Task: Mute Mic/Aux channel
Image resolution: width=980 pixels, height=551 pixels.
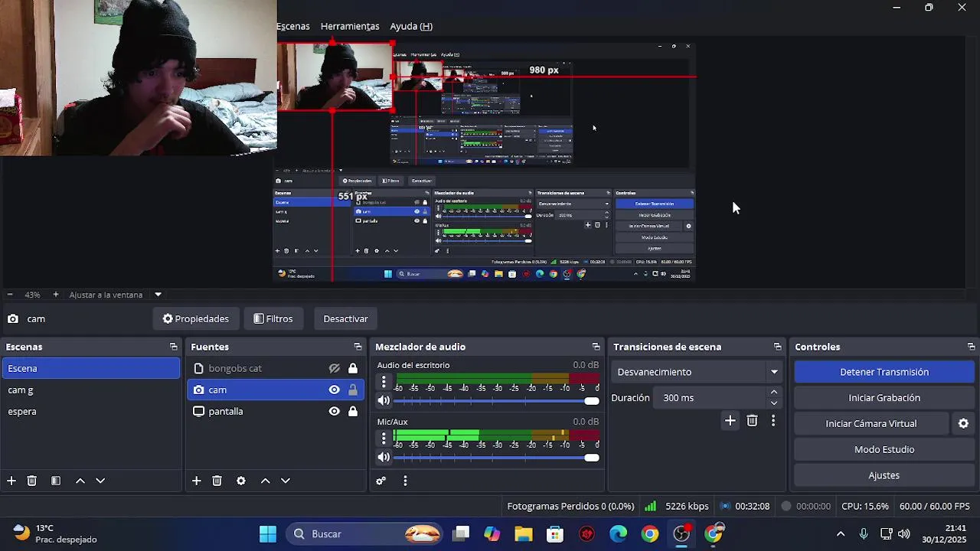Action: click(x=384, y=457)
